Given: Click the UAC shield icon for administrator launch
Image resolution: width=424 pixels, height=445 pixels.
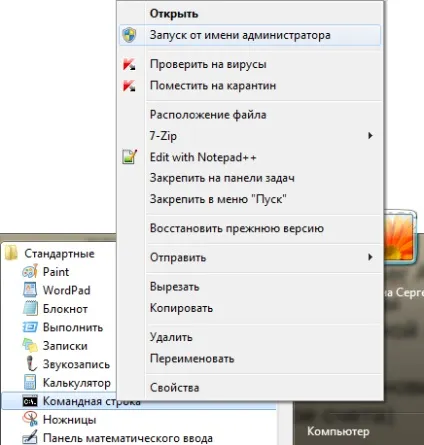Looking at the screenshot, I should 129,35.
